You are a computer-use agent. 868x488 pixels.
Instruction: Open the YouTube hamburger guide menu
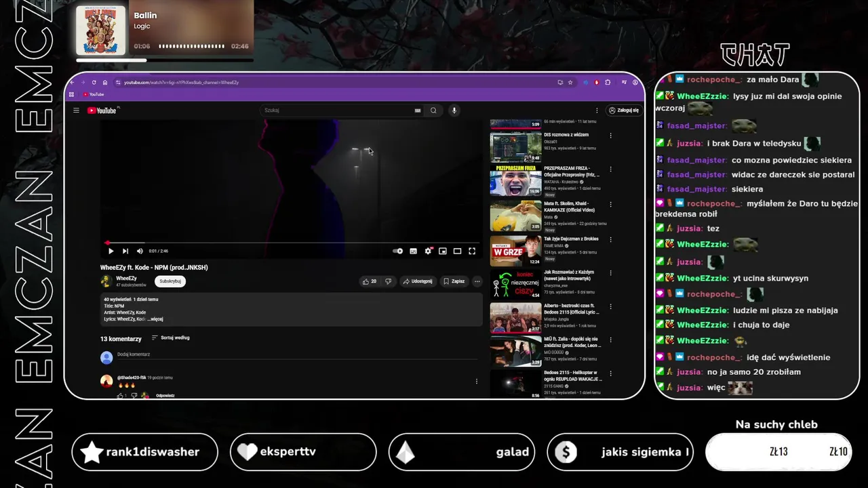(76, 110)
